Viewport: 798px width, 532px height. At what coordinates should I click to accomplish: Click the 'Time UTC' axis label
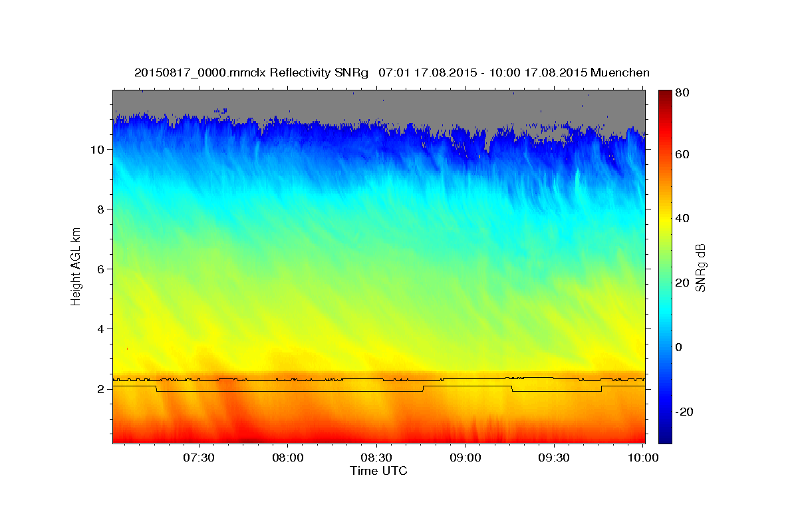coord(378,471)
